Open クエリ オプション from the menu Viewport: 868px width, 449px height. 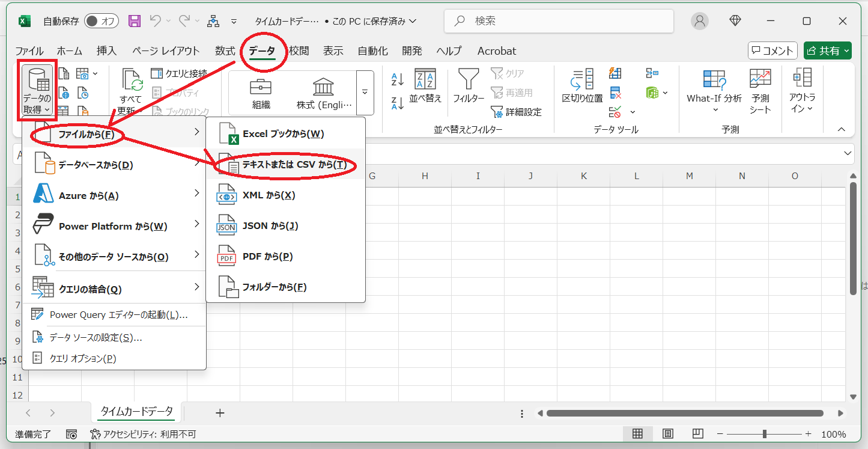coord(83,358)
